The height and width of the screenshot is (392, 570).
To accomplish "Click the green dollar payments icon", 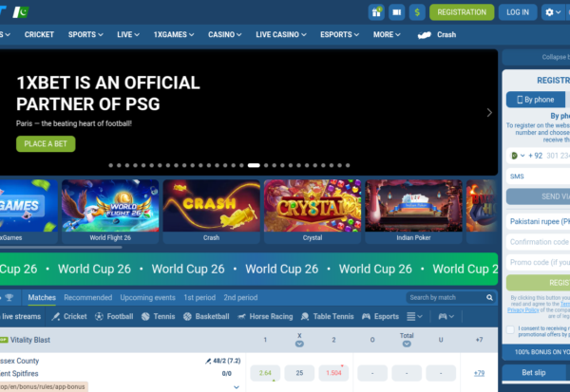I will click(x=417, y=12).
